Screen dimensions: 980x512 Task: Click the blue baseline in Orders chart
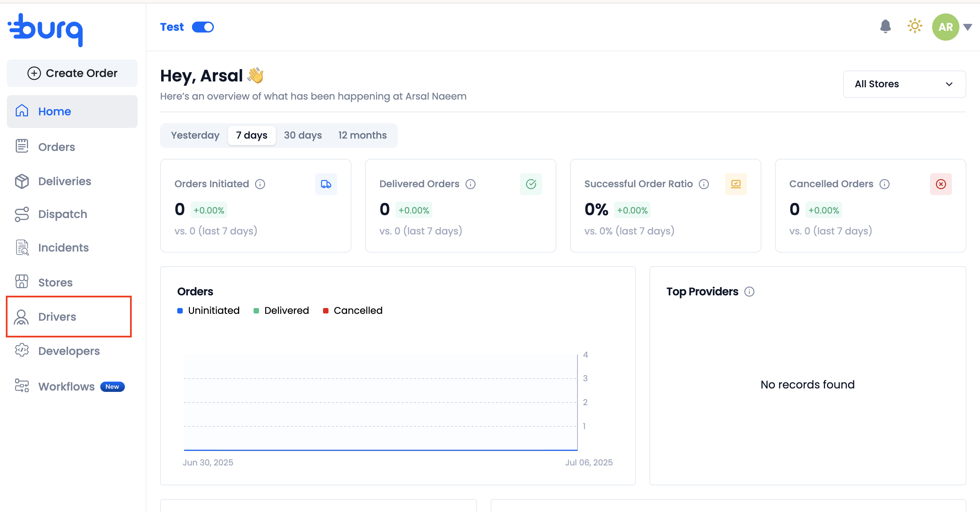coord(381,450)
